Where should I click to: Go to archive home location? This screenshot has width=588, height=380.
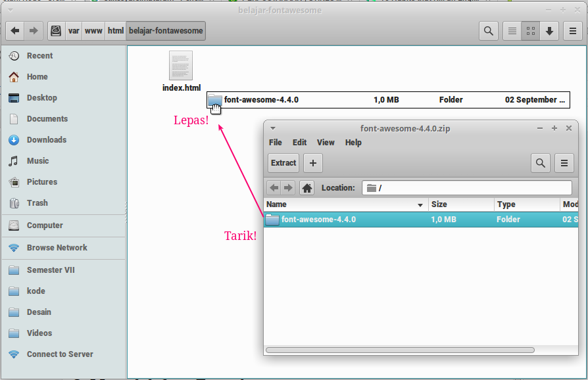point(307,188)
